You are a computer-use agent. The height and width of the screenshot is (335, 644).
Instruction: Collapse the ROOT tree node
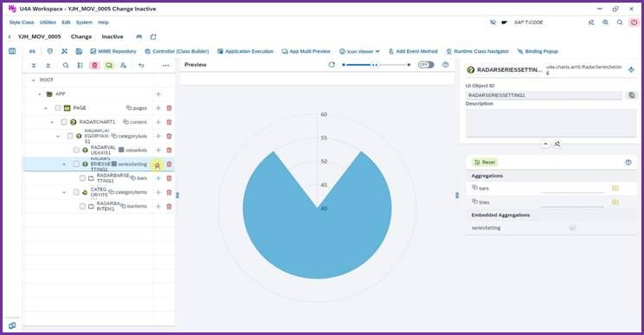pos(33,80)
